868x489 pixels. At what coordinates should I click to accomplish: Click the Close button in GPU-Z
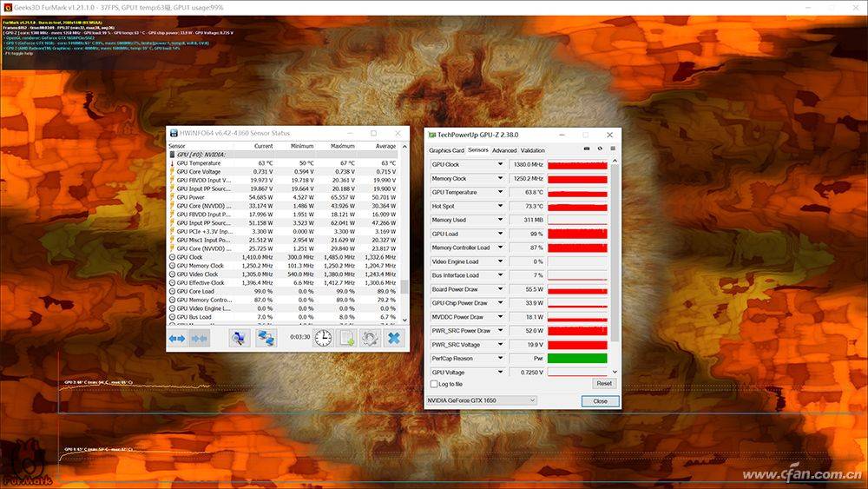pos(600,401)
